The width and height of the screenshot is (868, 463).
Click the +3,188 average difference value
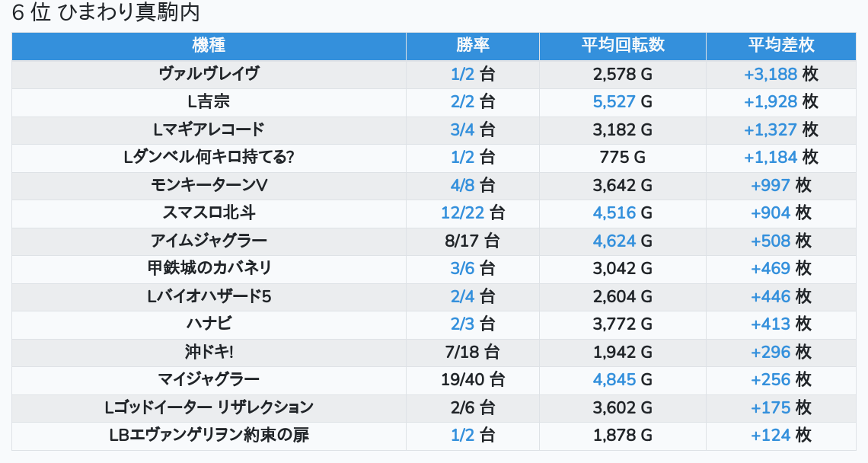coord(770,74)
